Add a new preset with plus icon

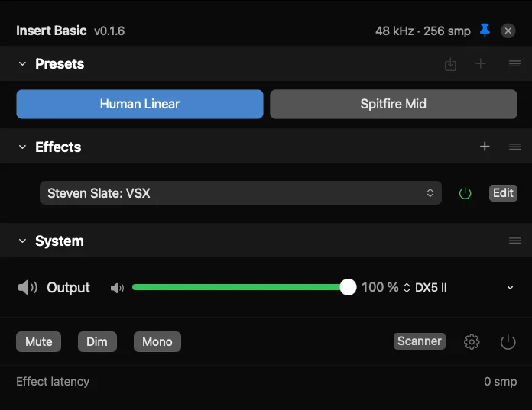point(481,64)
